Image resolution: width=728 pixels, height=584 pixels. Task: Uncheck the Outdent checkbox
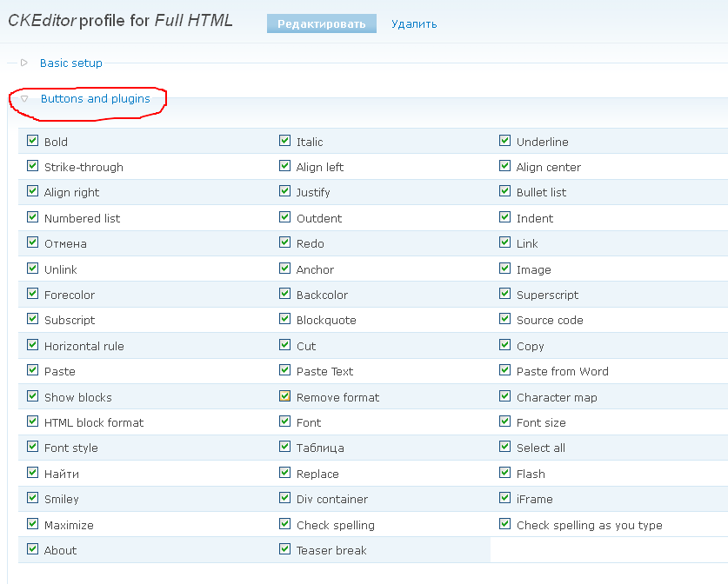click(x=284, y=216)
